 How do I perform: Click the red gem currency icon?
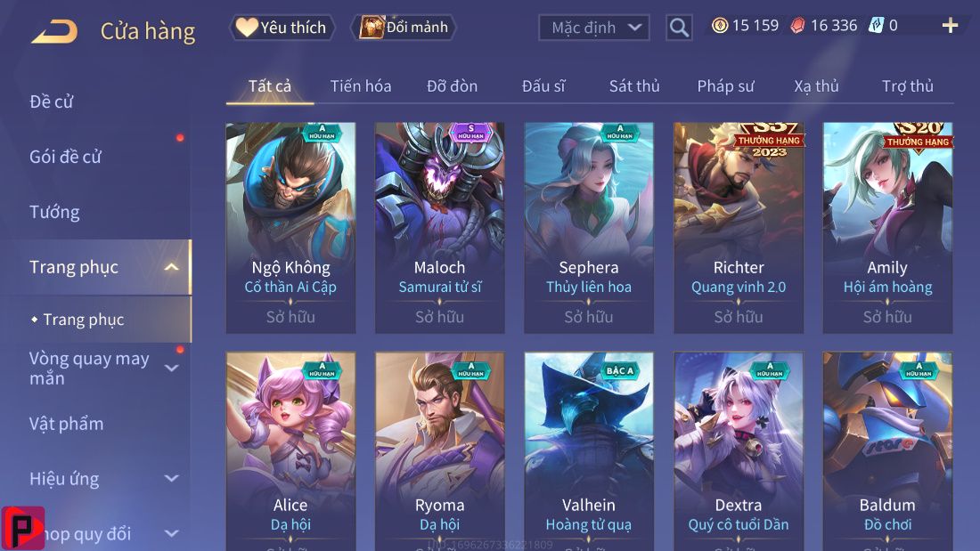(797, 26)
